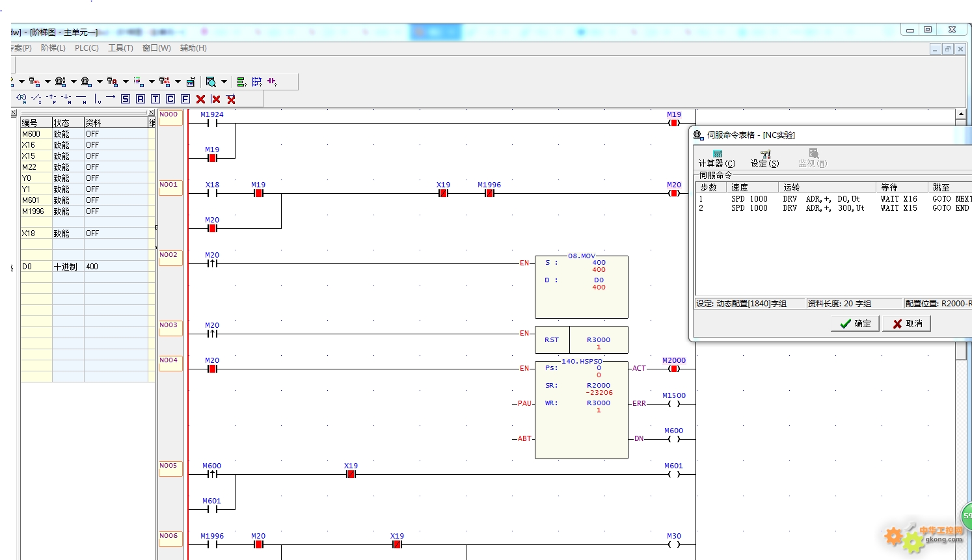Click the plug with waveform toolbar icon
This screenshot has width=972, height=560.
(x=34, y=82)
